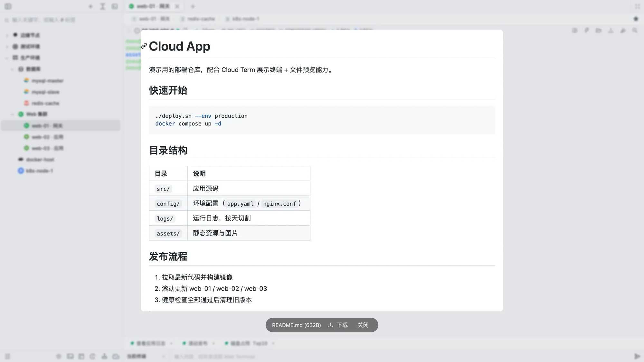Switch to the redis-cache sub-tab
The width and height of the screenshot is (644, 362).
(x=198, y=19)
